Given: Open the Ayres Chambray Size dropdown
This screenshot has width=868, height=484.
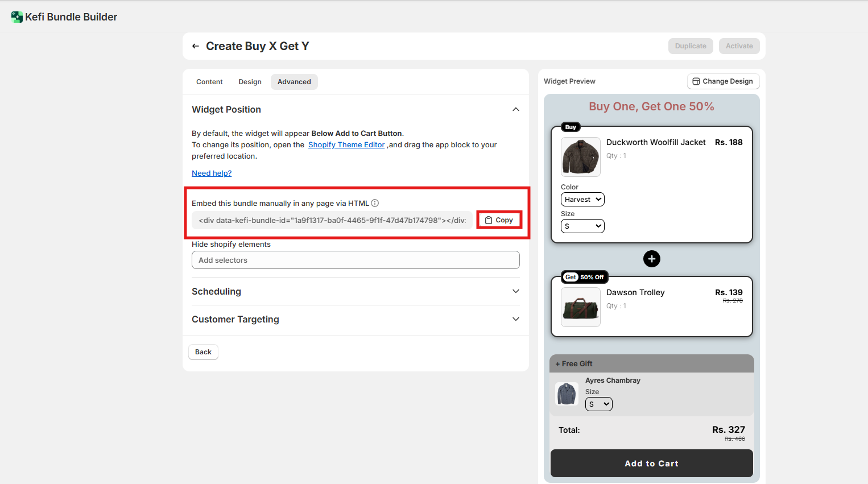Looking at the screenshot, I should pos(598,404).
